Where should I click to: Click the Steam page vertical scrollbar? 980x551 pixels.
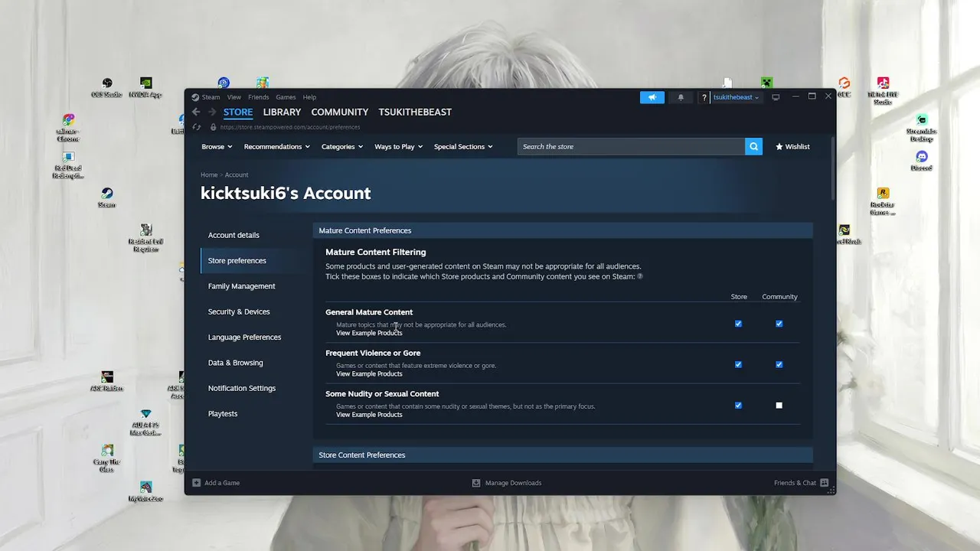pyautogui.click(x=833, y=168)
